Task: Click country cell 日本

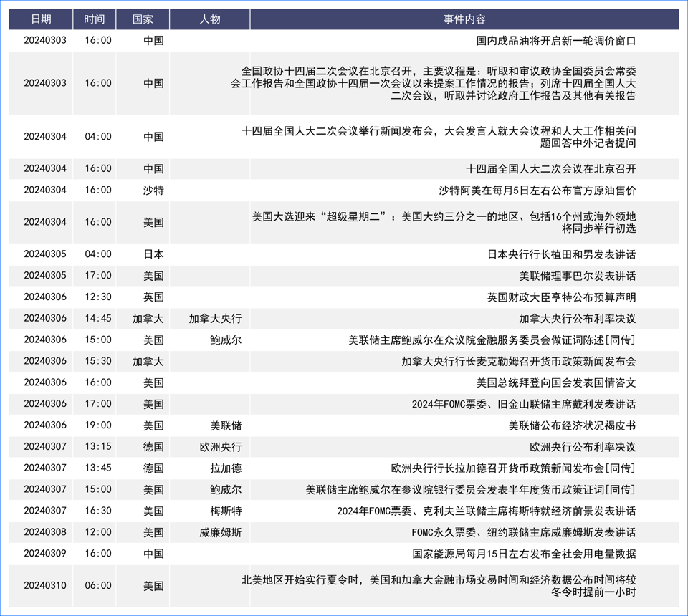Action: point(153,254)
